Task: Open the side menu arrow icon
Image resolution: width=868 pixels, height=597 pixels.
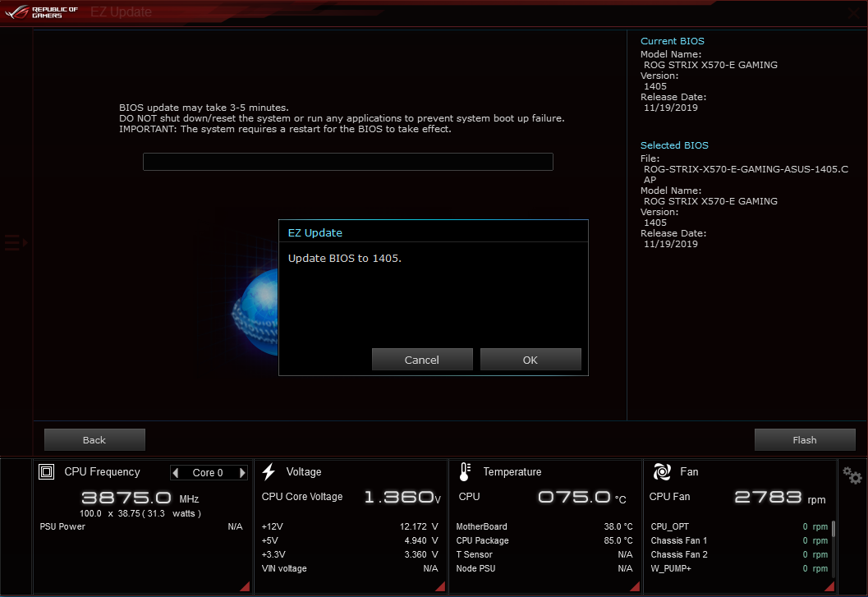Action: 16,242
